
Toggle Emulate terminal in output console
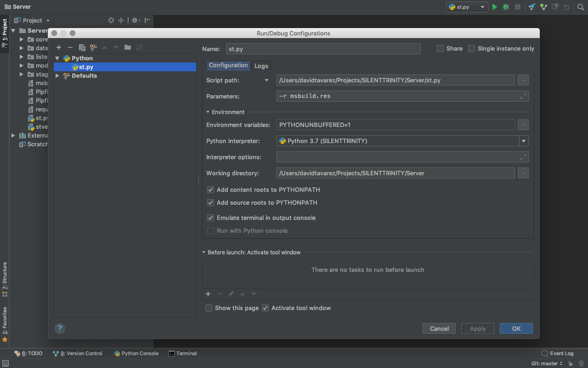[210, 218]
